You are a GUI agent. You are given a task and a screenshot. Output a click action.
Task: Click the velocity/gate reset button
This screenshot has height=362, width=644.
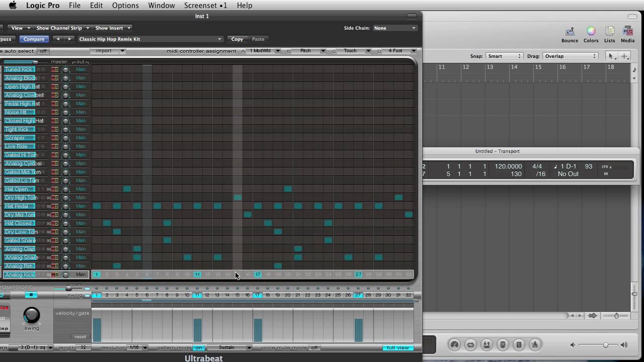tap(80, 337)
